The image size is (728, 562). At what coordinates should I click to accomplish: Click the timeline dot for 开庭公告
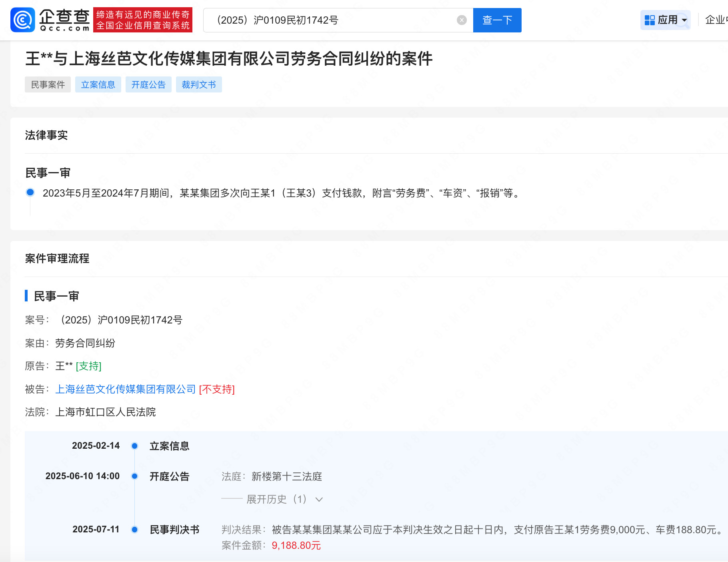(x=135, y=476)
